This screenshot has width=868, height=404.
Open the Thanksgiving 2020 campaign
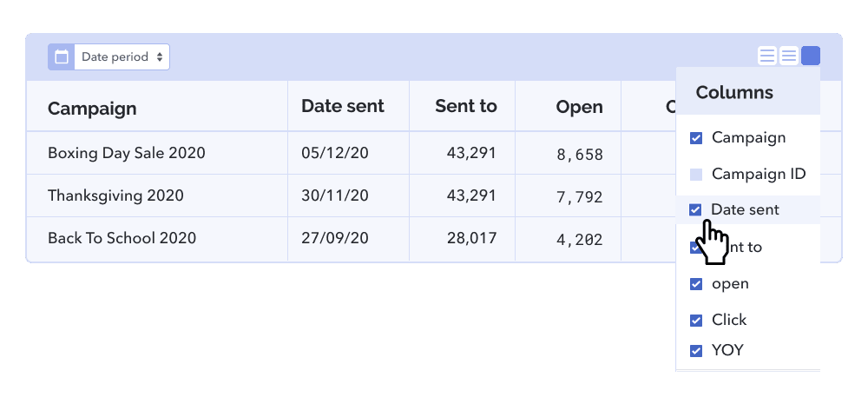tap(115, 195)
